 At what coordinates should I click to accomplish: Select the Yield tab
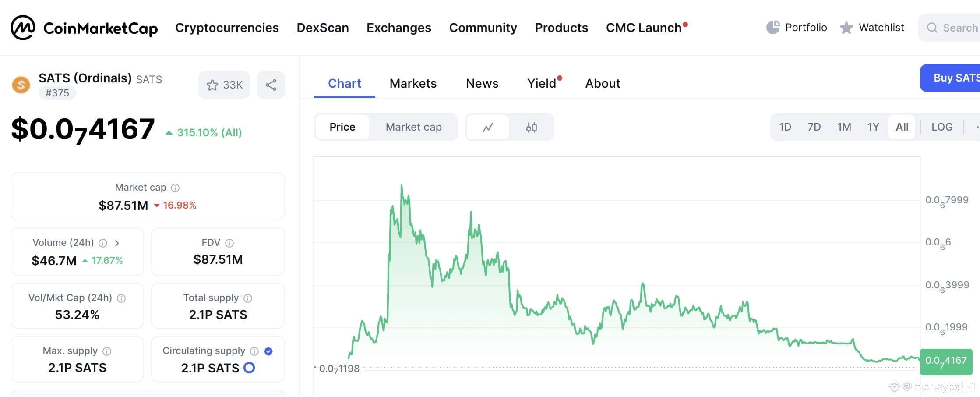(542, 83)
